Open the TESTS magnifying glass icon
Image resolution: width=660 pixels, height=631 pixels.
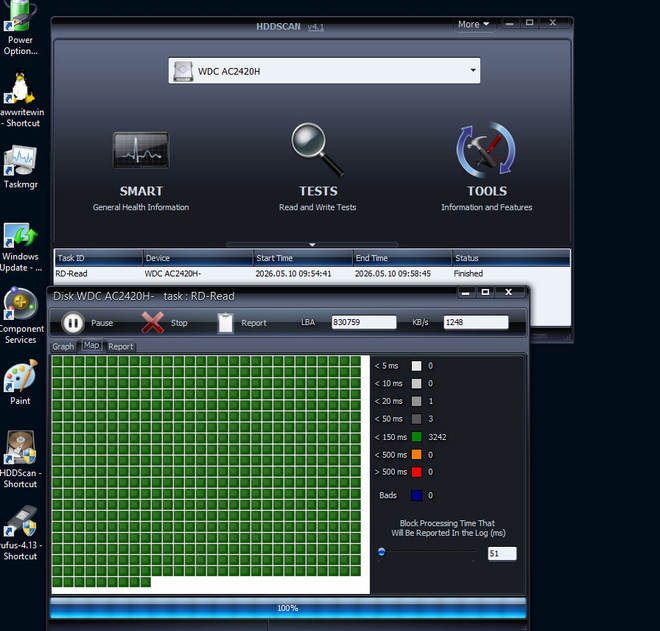[x=317, y=149]
